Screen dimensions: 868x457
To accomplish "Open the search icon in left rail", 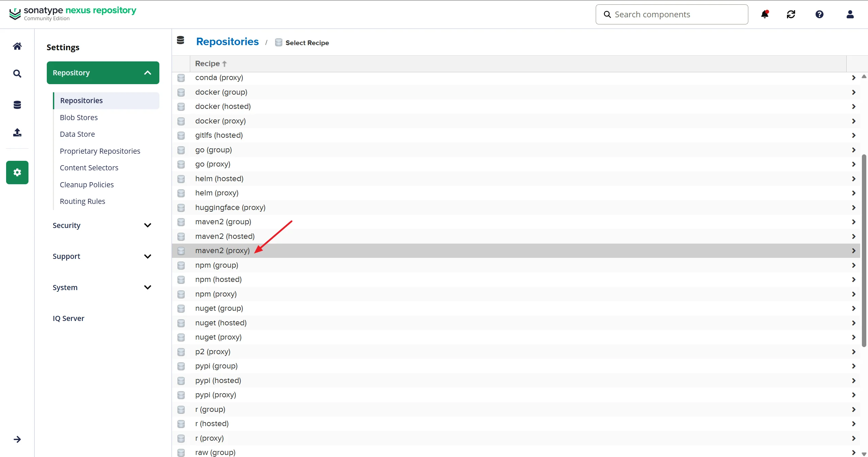I will click(17, 74).
